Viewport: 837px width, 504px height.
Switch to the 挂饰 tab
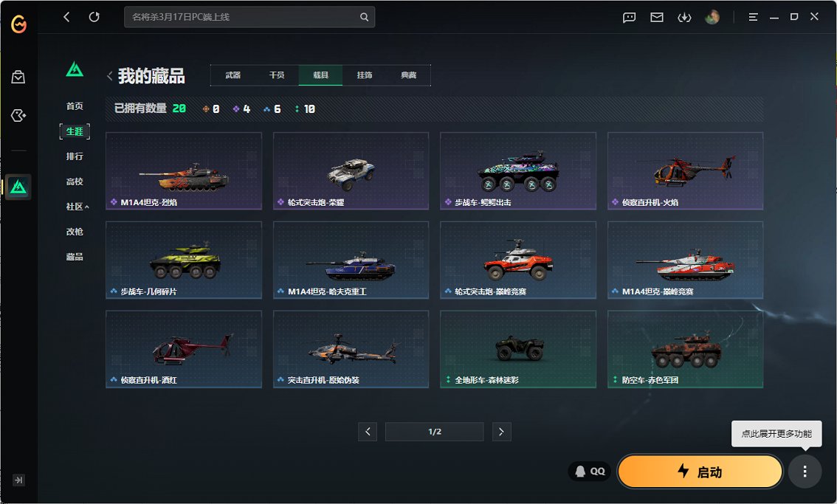point(365,75)
